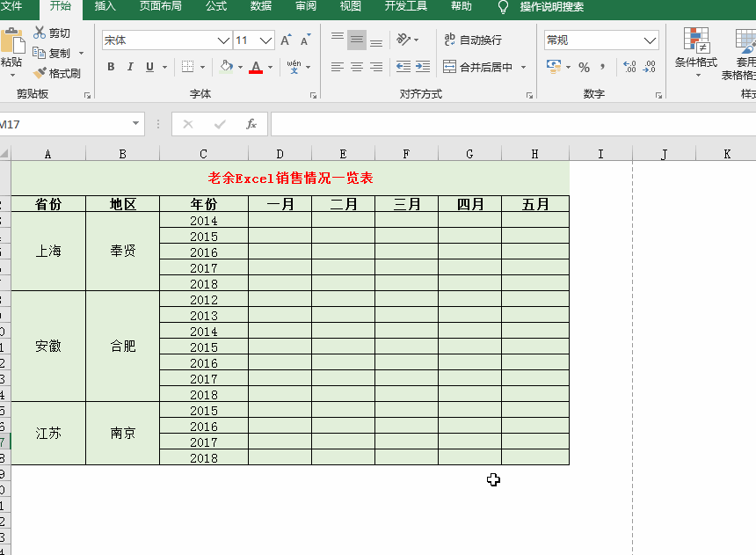
Task: Toggle italic formatting
Action: pyautogui.click(x=130, y=67)
